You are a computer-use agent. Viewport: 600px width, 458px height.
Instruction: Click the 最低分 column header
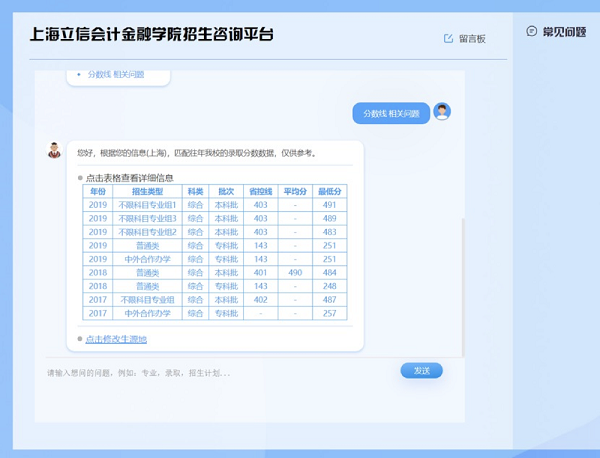tap(329, 191)
